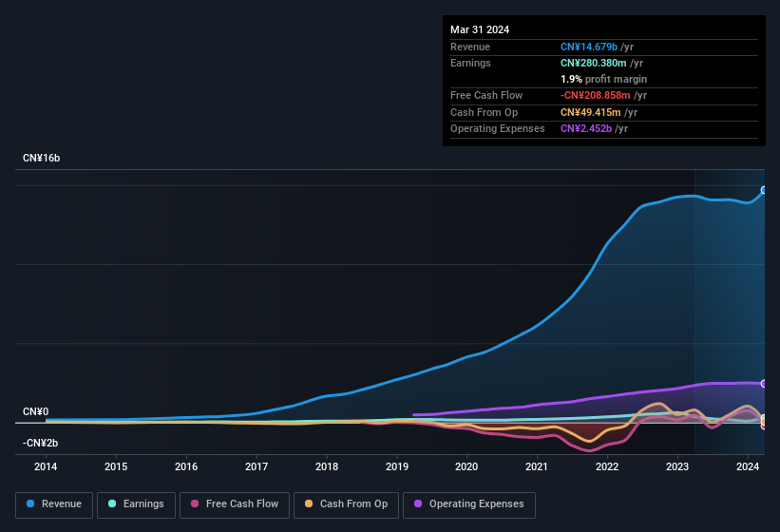The image size is (780, 532).
Task: Click the 2018 x-axis year label
Action: (326, 466)
